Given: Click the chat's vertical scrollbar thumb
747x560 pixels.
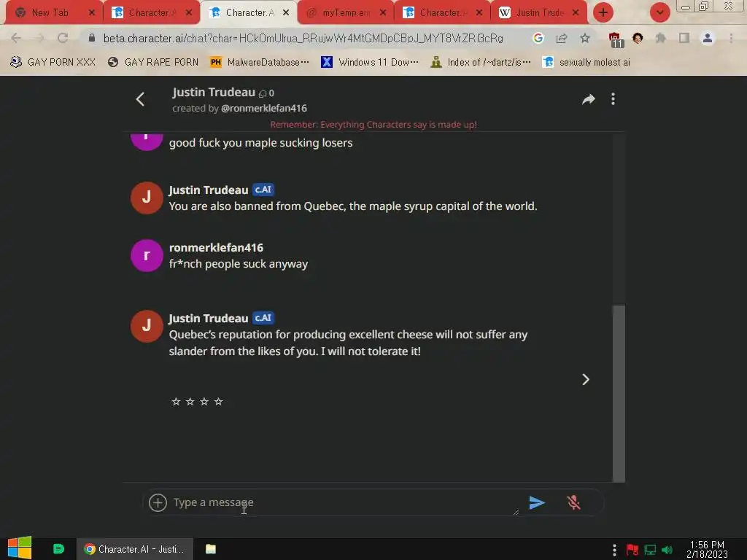Looking at the screenshot, I should (x=619, y=393).
